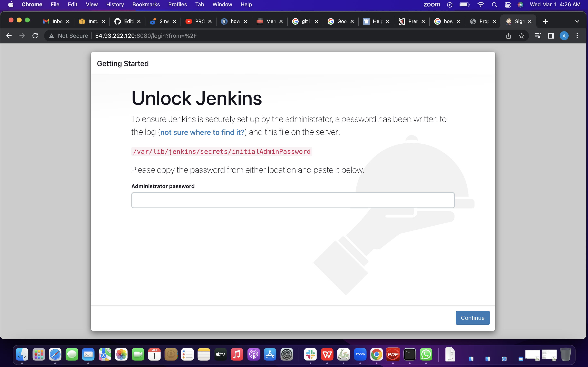Open Terminal from the dock
Screen dimensions: 588x367
(x=409, y=354)
